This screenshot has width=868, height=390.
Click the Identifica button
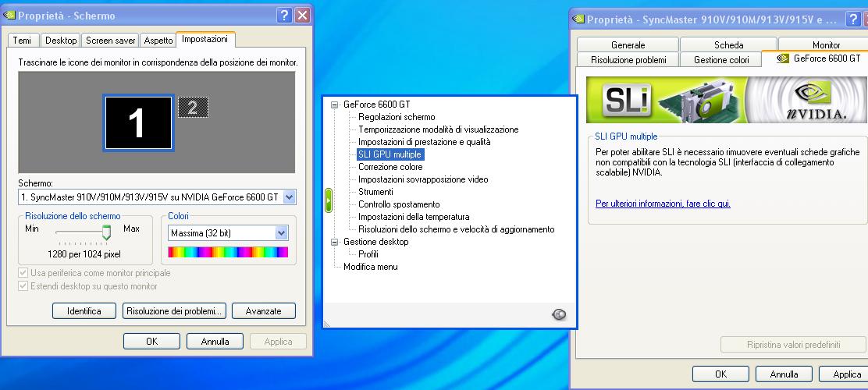[84, 311]
